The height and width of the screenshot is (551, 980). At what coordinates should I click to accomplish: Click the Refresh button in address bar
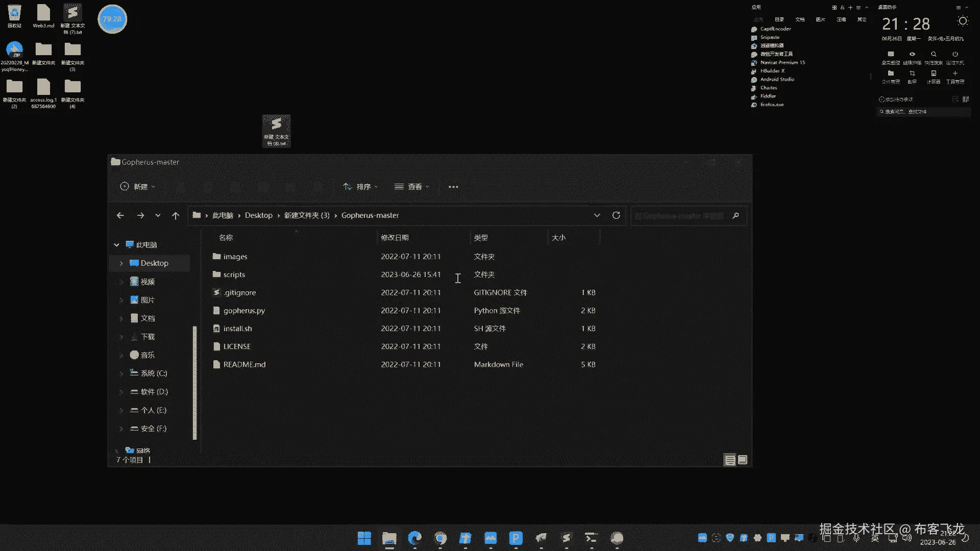[x=616, y=215]
